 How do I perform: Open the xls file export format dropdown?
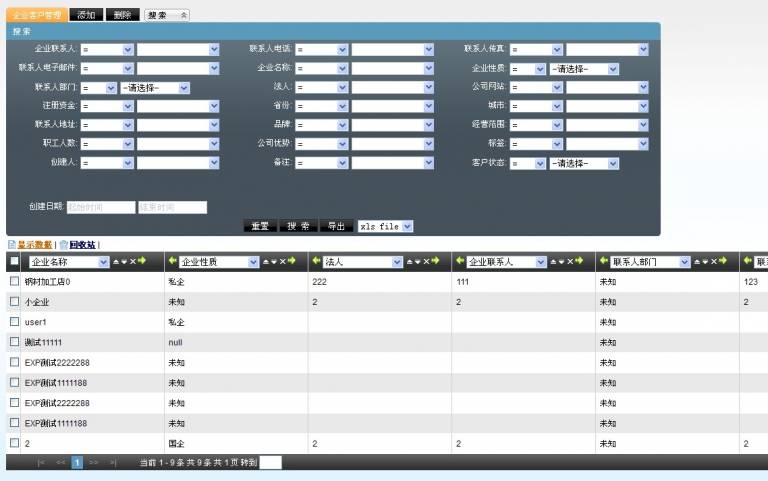[385, 226]
